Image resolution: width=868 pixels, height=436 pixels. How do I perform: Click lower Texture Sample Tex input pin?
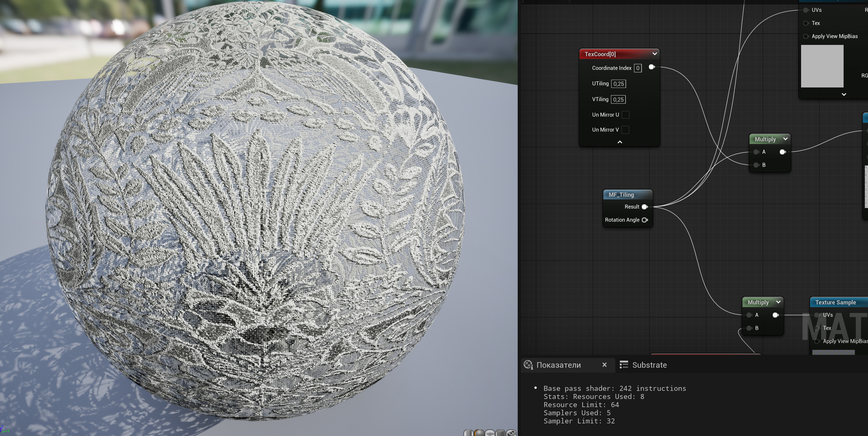(817, 328)
